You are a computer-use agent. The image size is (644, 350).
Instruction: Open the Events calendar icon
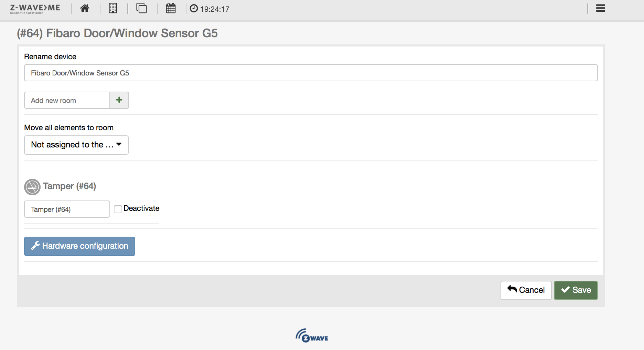click(171, 8)
